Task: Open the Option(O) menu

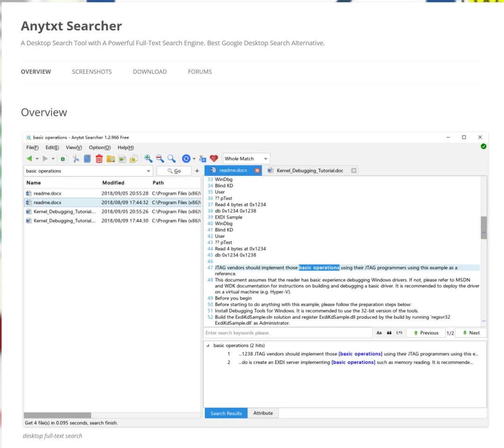Action: [x=100, y=148]
